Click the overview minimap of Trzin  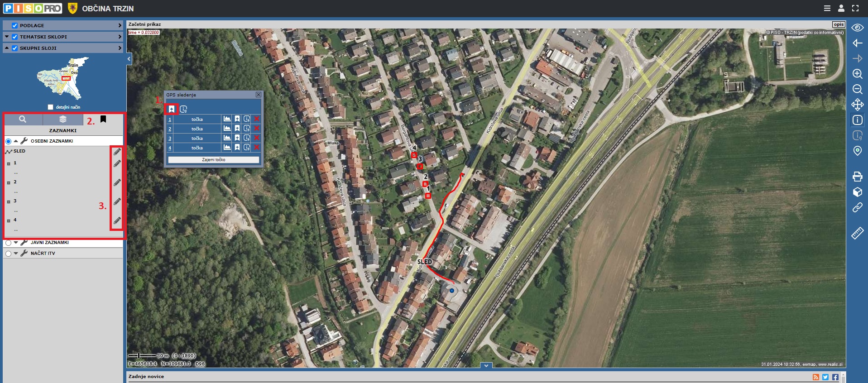click(x=62, y=78)
